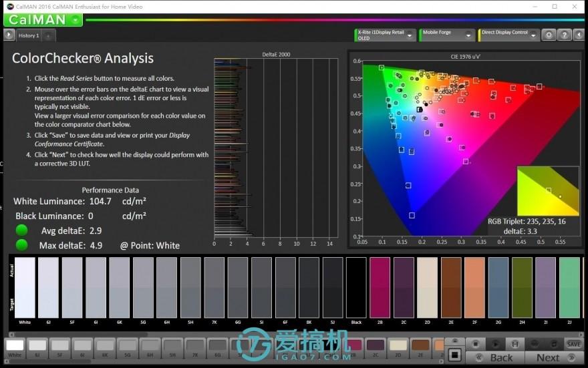Screen dimensions: 588x368
Task: Select the large 2E brown comparator swatch
Action: coord(451,287)
